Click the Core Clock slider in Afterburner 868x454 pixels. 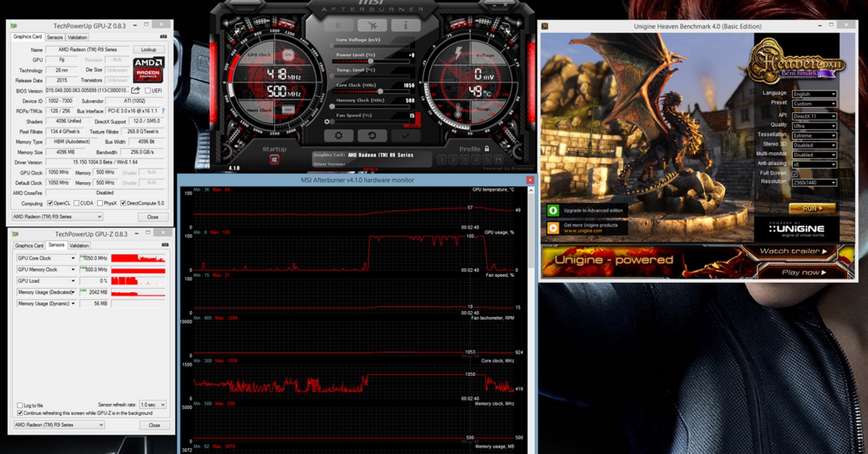point(371,91)
